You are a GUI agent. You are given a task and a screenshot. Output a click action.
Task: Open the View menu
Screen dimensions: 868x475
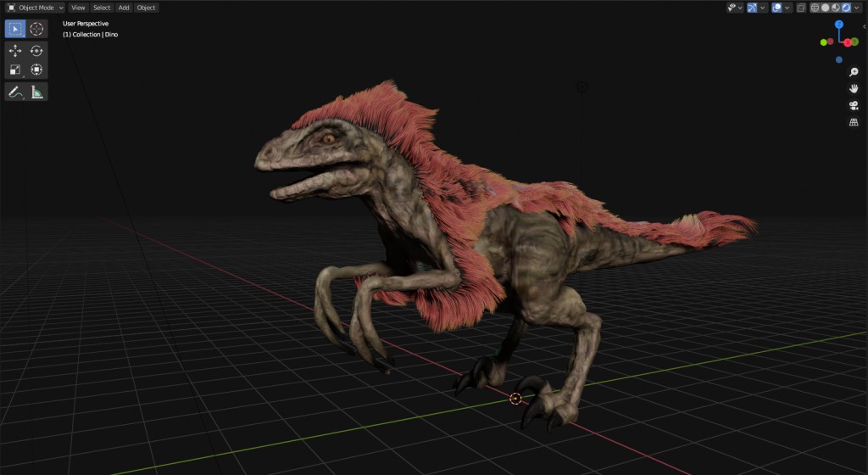pos(78,8)
